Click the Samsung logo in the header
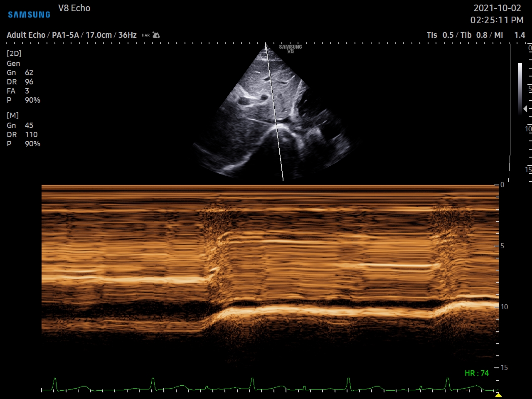532x399 pixels. coord(29,15)
